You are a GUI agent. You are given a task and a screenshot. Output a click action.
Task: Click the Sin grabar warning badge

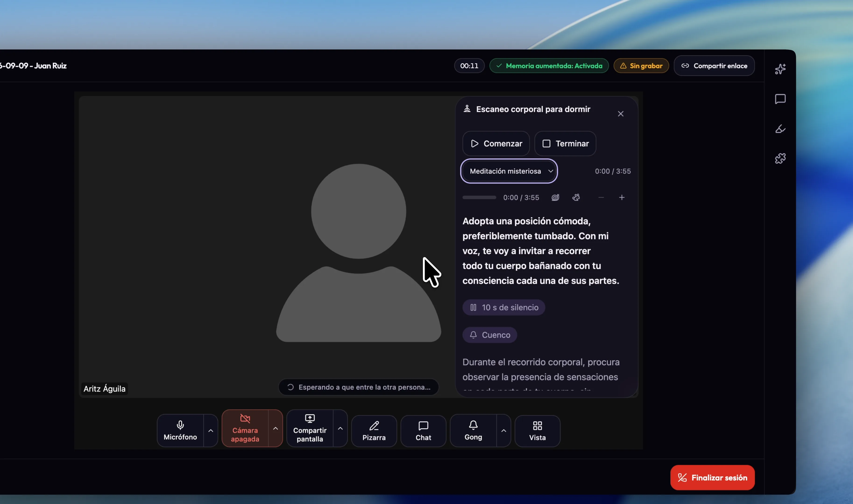pos(641,66)
